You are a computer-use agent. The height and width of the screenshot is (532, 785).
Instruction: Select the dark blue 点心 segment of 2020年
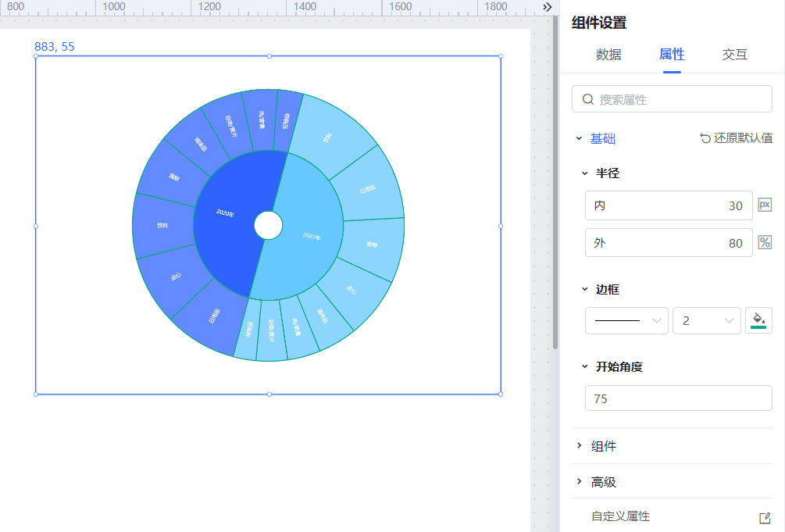[176, 277]
